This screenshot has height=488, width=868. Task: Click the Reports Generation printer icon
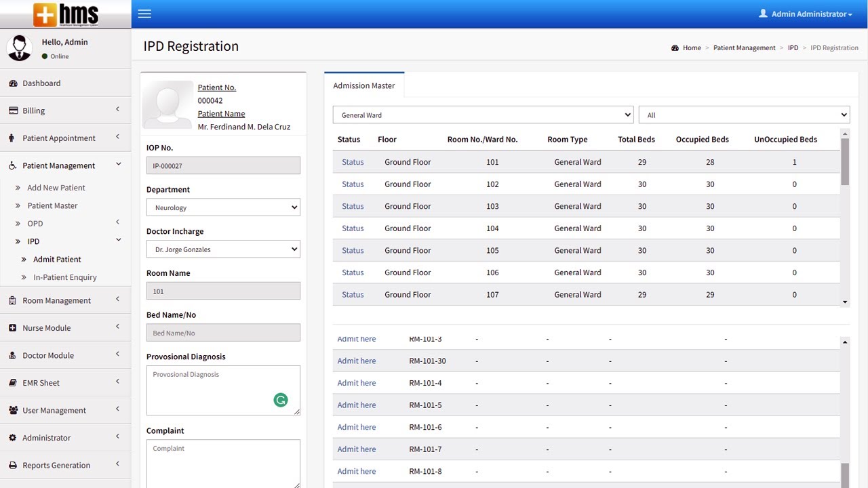13,465
